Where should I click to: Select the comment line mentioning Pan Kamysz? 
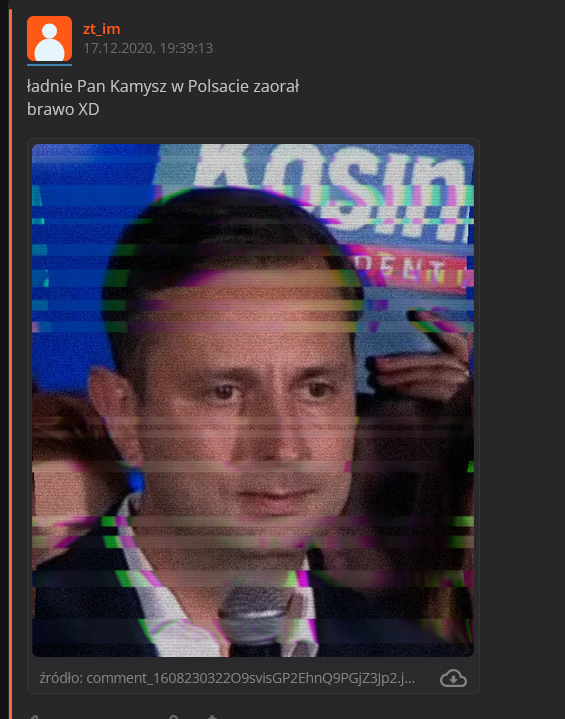pos(163,86)
